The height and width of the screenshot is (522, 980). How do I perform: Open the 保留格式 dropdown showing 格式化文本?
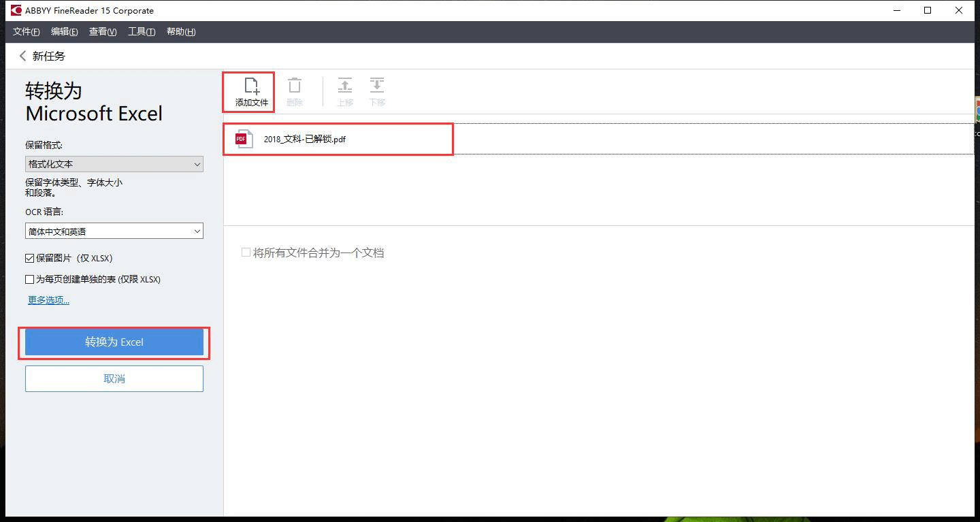pos(114,164)
